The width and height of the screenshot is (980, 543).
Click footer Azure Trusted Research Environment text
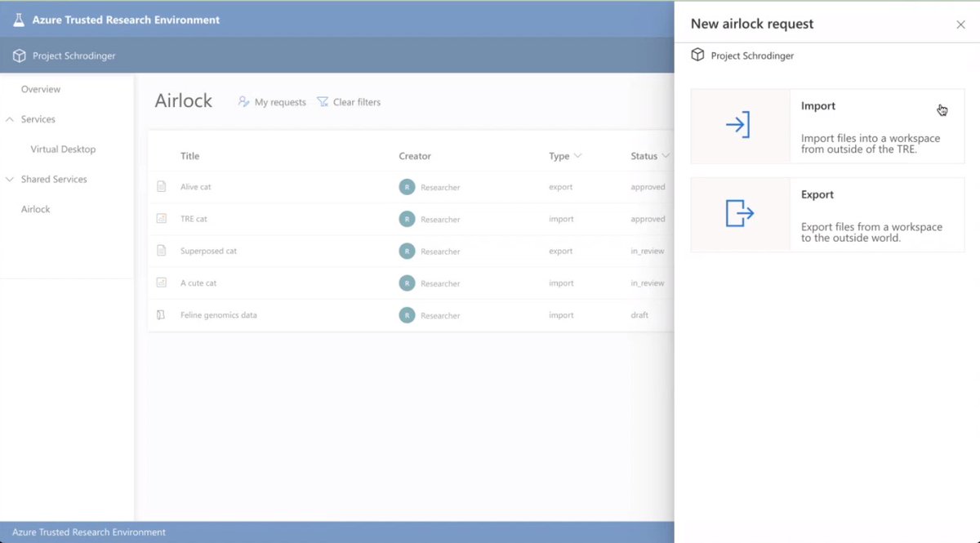(89, 532)
